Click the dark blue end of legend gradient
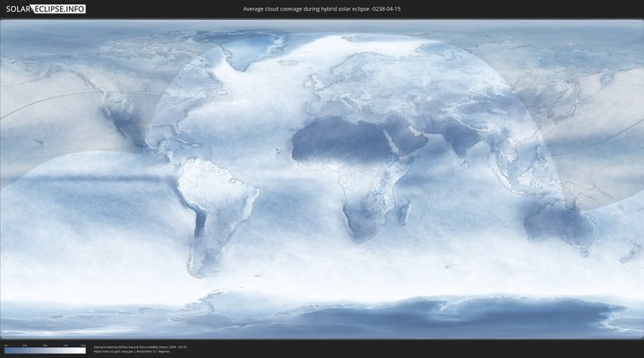The image size is (644, 358). click(x=7, y=350)
